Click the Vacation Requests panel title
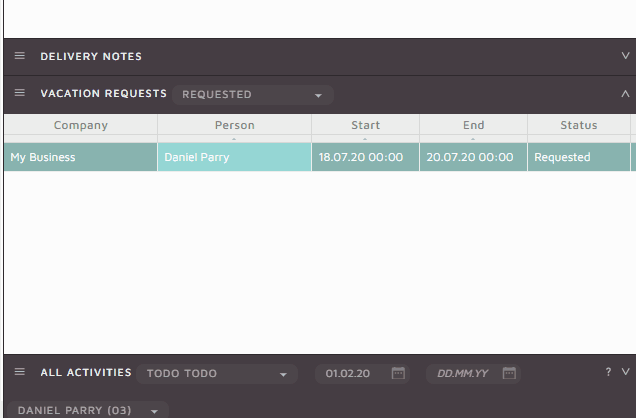This screenshot has width=636, height=418. pyautogui.click(x=103, y=94)
